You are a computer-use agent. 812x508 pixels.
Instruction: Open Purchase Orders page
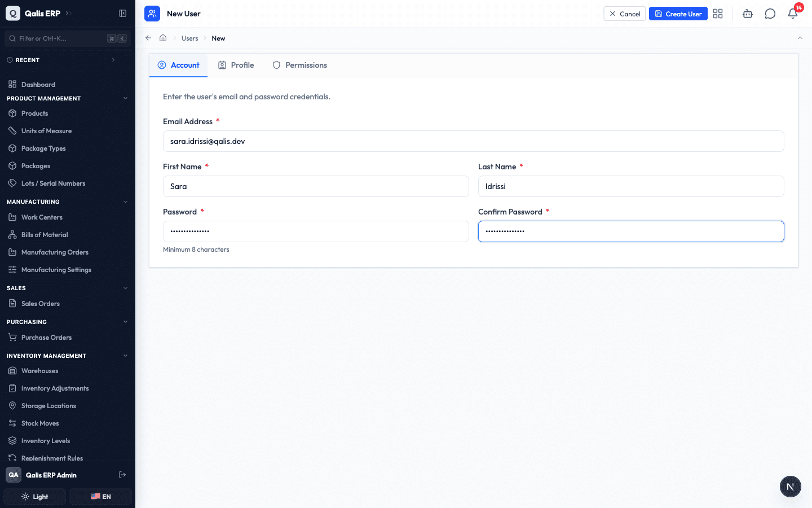click(x=68, y=338)
